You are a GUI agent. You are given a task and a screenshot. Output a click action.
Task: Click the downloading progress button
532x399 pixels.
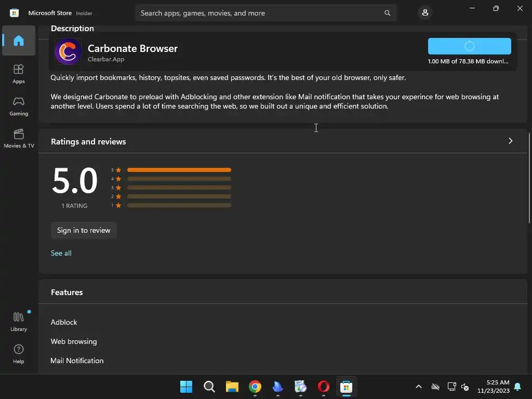pos(469,46)
